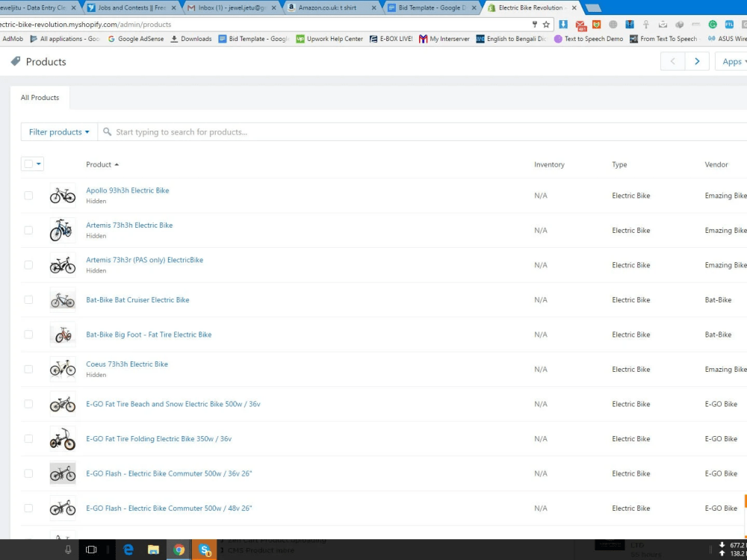Click the Task View taskbar icon

[x=91, y=550]
